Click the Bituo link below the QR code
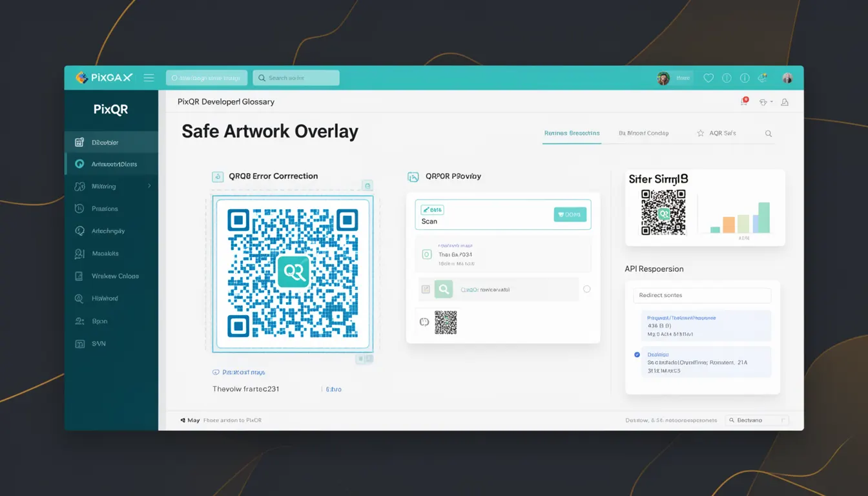Viewport: 868px width, 496px height. coord(333,389)
